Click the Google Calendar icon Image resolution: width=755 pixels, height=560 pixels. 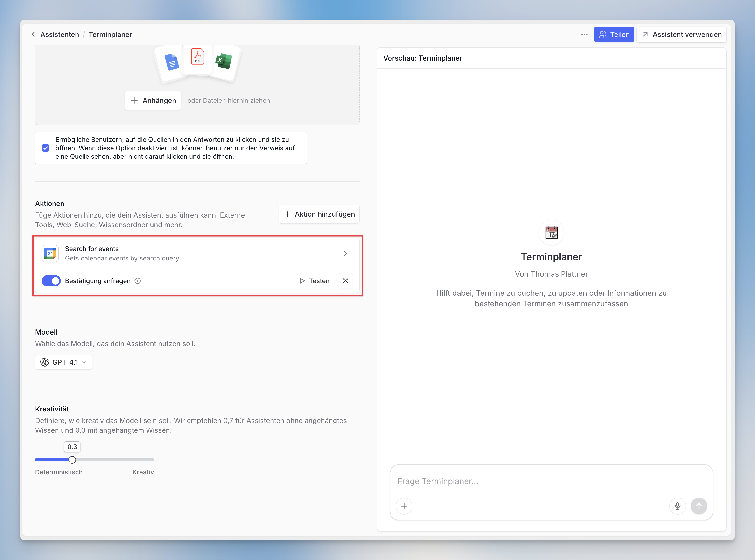coord(50,253)
